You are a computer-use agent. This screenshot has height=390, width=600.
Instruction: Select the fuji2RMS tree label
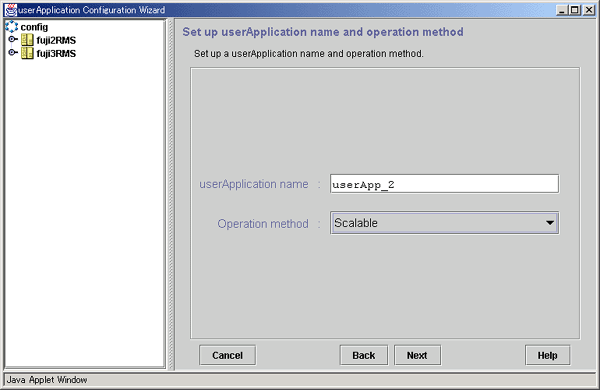[56, 40]
